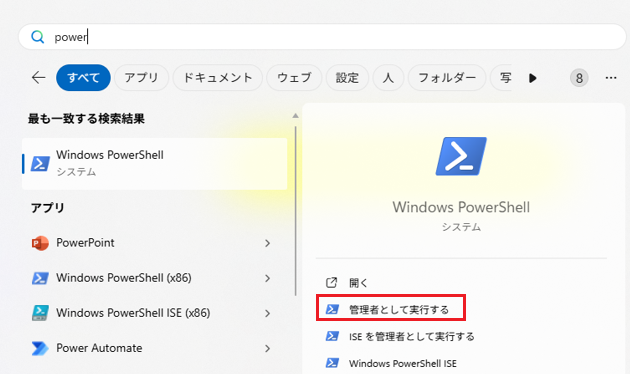This screenshot has width=630, height=374.
Task: Click the search magnifier icon
Action: [38, 37]
